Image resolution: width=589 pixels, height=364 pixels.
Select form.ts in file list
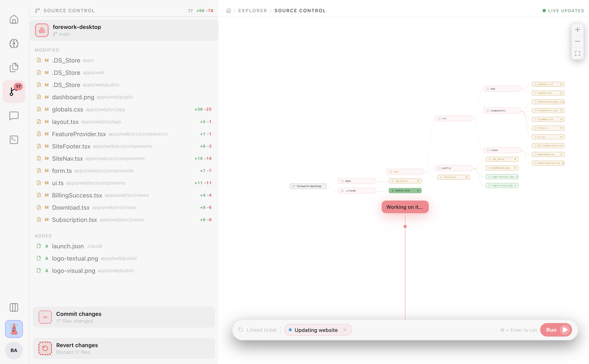124,171
